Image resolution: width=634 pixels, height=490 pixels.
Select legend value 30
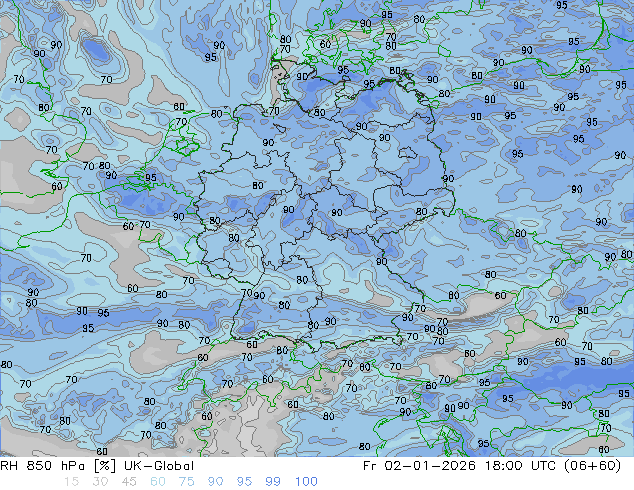click(100, 482)
